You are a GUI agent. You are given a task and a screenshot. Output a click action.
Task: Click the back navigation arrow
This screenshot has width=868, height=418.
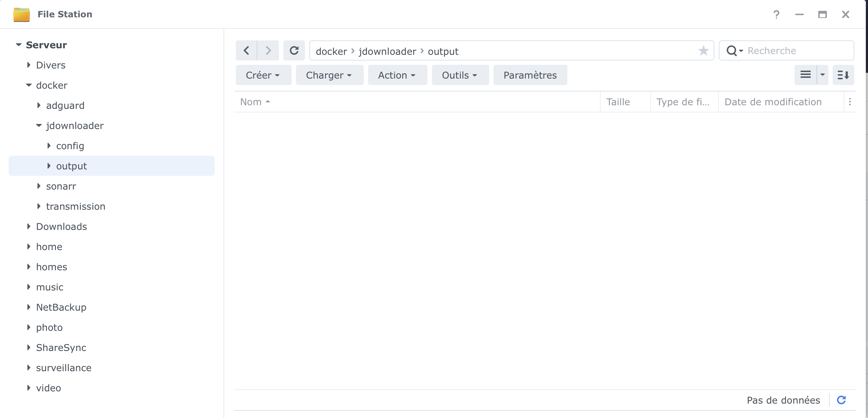click(x=247, y=50)
